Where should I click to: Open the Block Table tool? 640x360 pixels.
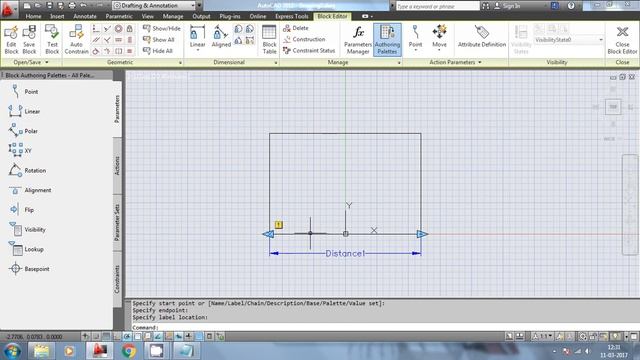point(269,39)
